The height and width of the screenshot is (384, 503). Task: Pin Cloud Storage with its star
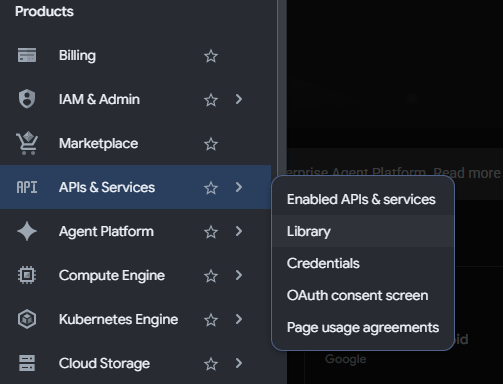click(211, 364)
